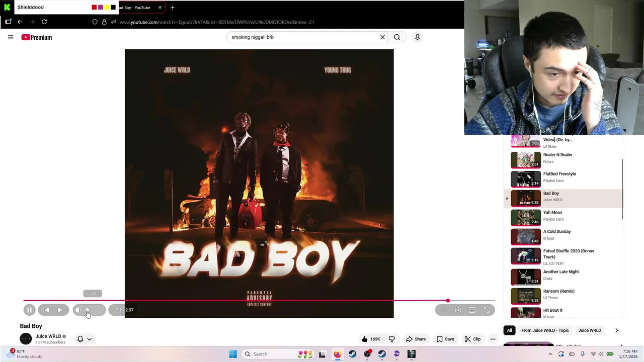Run search with the magnifying glass button
This screenshot has height=362, width=644.
click(x=397, y=37)
